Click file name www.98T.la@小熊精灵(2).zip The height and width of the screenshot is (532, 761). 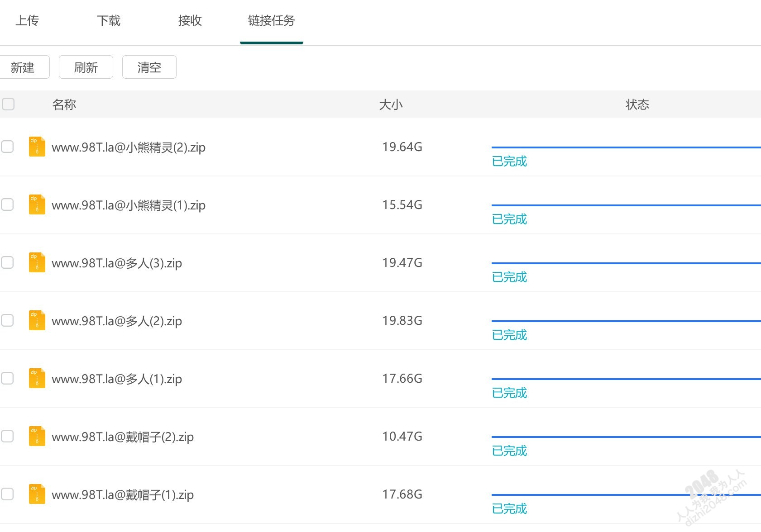click(x=129, y=147)
